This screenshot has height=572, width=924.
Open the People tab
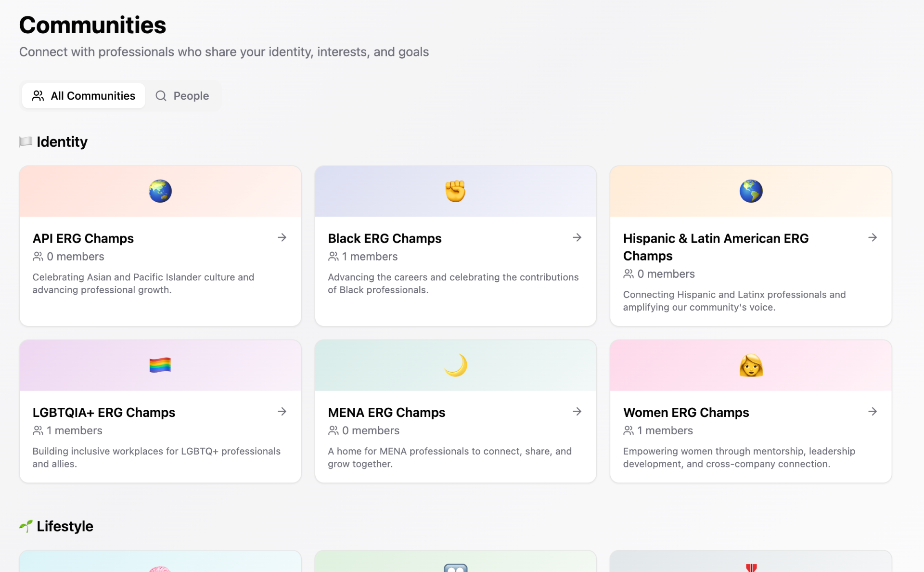coord(182,95)
